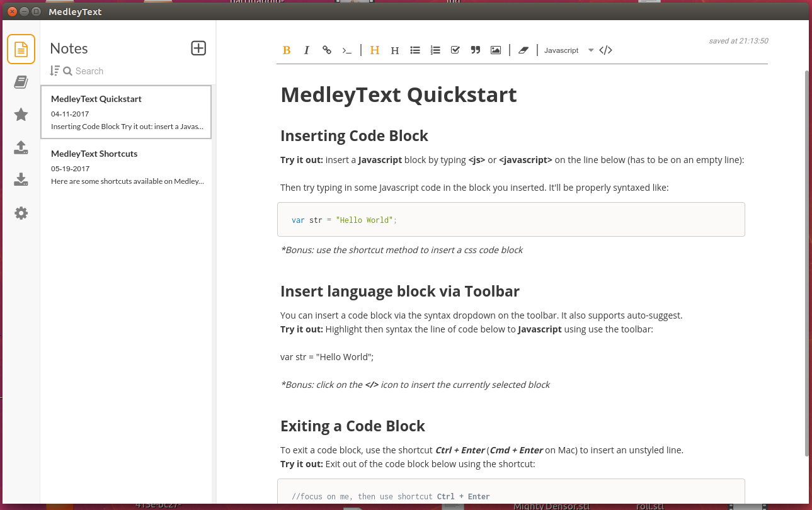
Task: Clear formatting with eraser icon
Action: point(523,50)
